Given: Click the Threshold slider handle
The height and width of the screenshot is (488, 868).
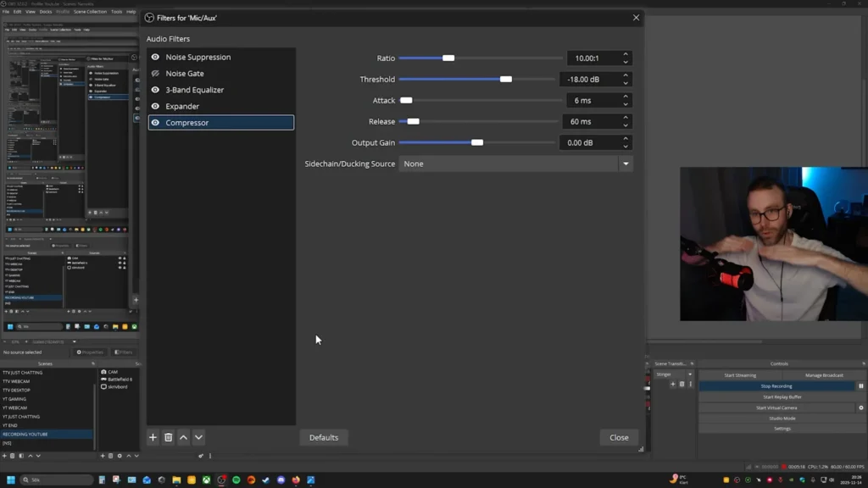Looking at the screenshot, I should click(506, 79).
